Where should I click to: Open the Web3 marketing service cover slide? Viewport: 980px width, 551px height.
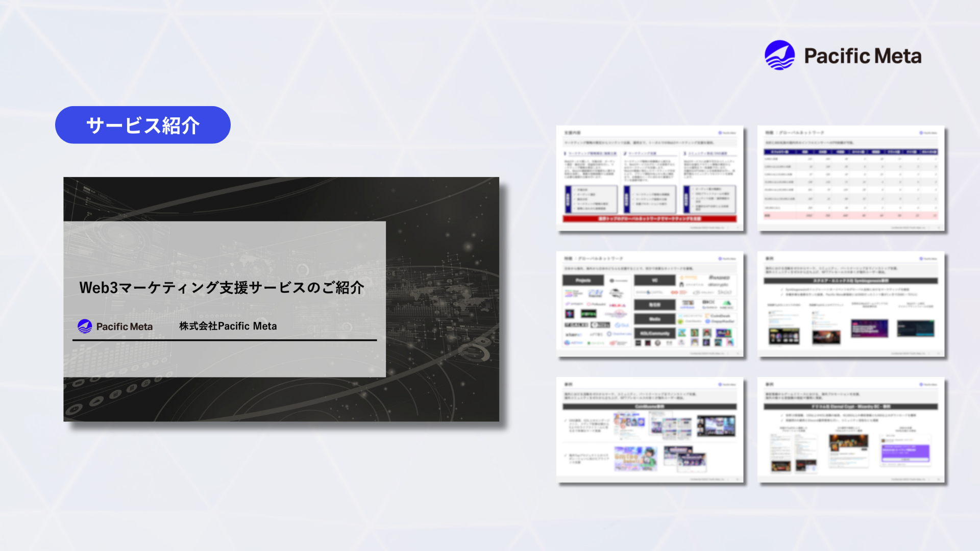281,298
